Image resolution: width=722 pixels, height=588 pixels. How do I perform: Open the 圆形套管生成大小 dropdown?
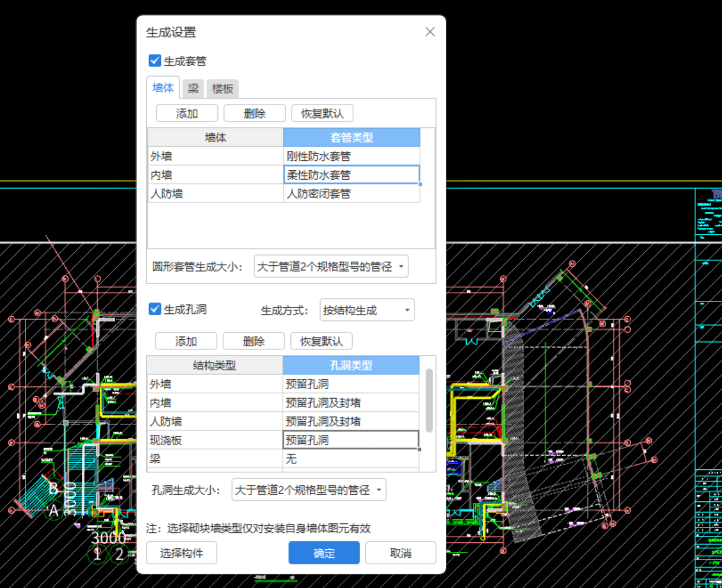(x=331, y=267)
